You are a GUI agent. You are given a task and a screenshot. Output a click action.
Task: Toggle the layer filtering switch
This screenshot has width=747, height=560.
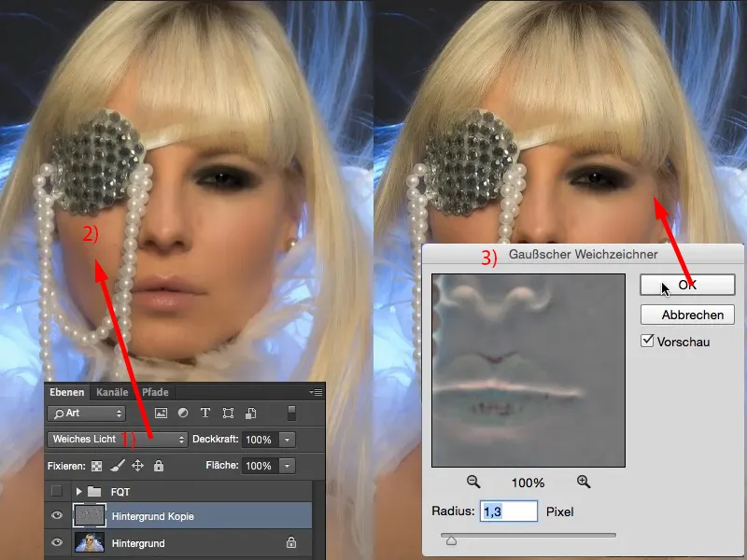tap(291, 413)
